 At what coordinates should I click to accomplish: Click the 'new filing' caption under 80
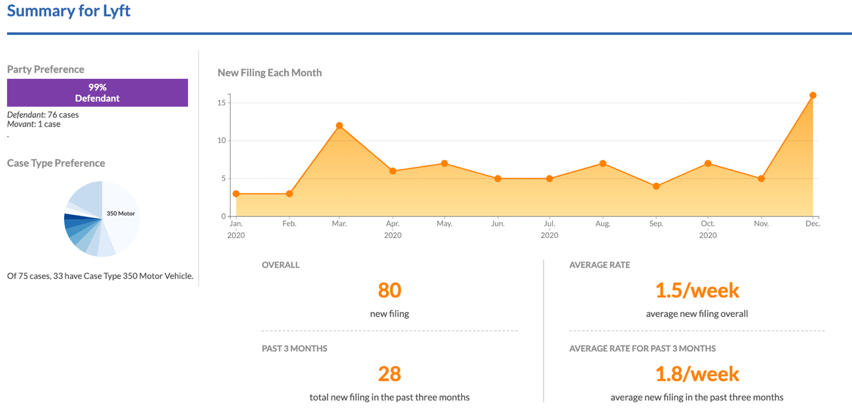coord(390,313)
